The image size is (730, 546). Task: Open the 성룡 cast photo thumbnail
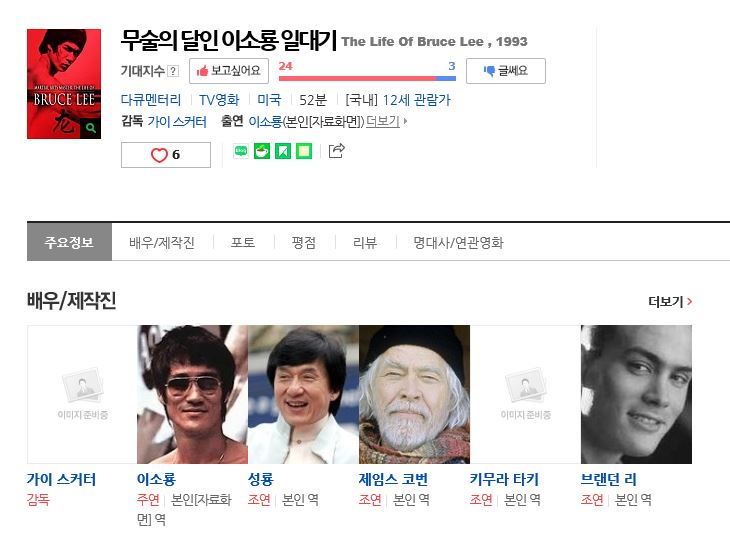coord(304,394)
